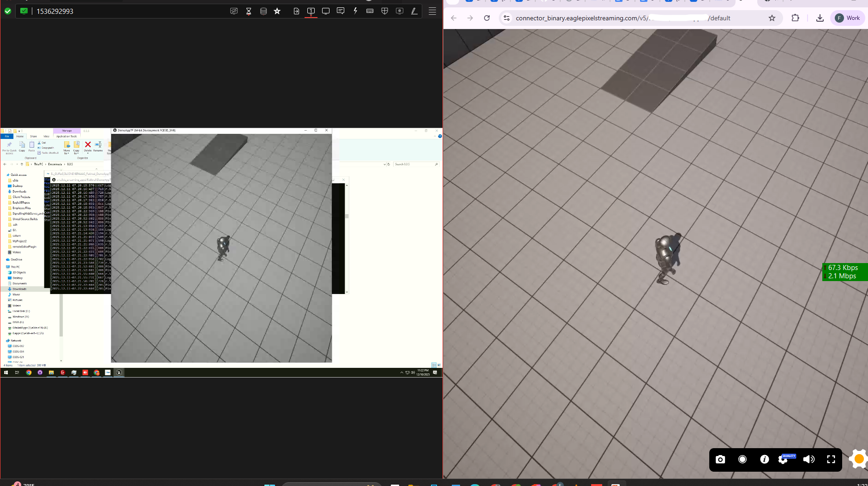Open Chrome extensions puzzle icon
The width and height of the screenshot is (868, 486).
(795, 18)
